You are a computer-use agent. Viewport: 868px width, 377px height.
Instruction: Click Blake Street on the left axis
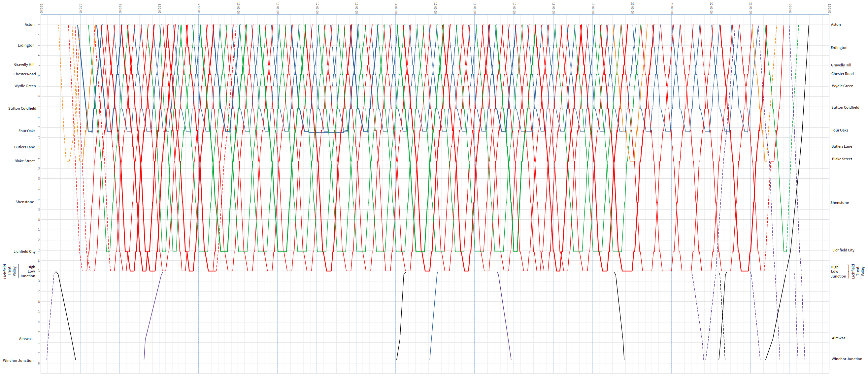click(25, 161)
